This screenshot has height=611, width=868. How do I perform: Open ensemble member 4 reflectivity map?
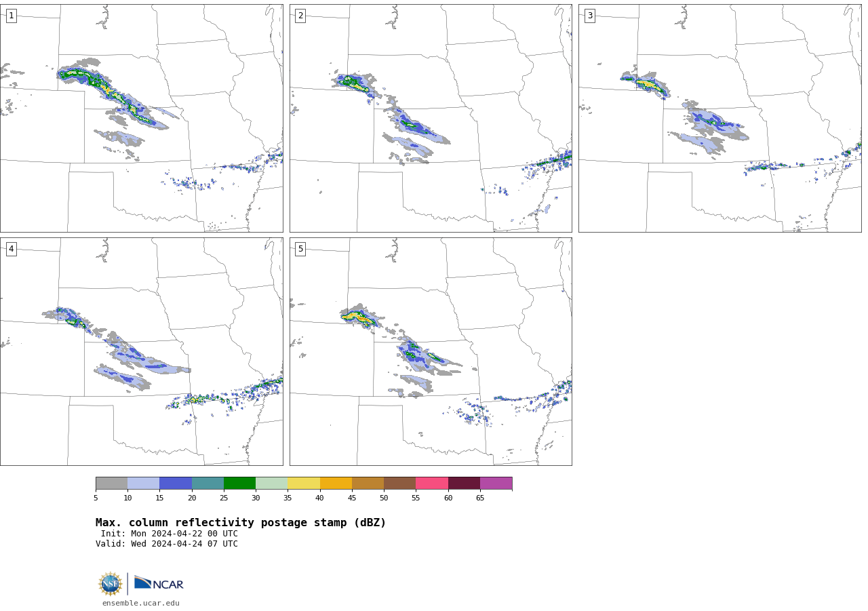[141, 351]
